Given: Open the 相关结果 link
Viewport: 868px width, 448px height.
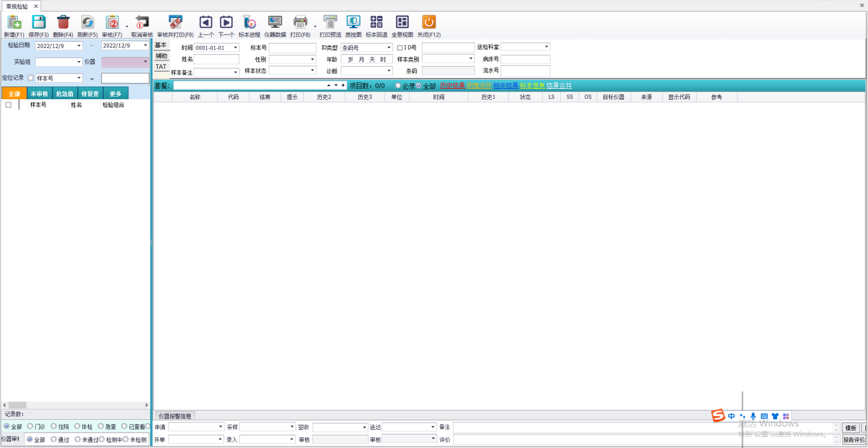Looking at the screenshot, I should [x=506, y=86].
